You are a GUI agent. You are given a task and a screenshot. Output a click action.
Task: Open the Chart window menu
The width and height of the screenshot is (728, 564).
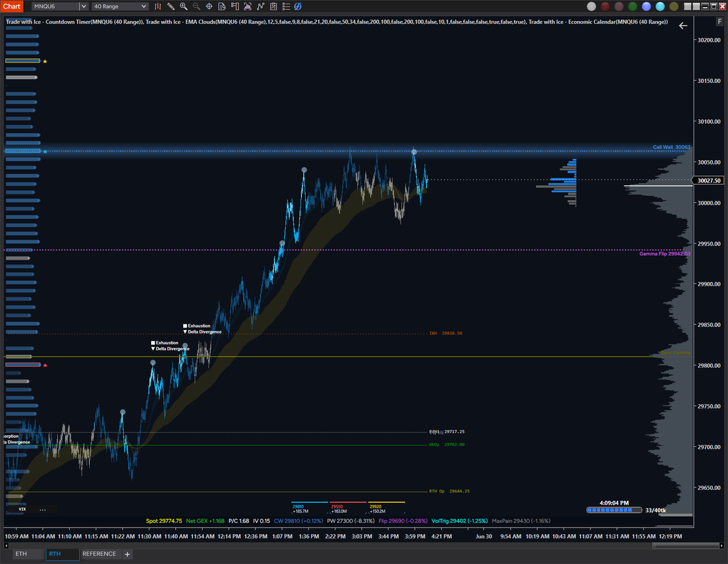[12, 6]
